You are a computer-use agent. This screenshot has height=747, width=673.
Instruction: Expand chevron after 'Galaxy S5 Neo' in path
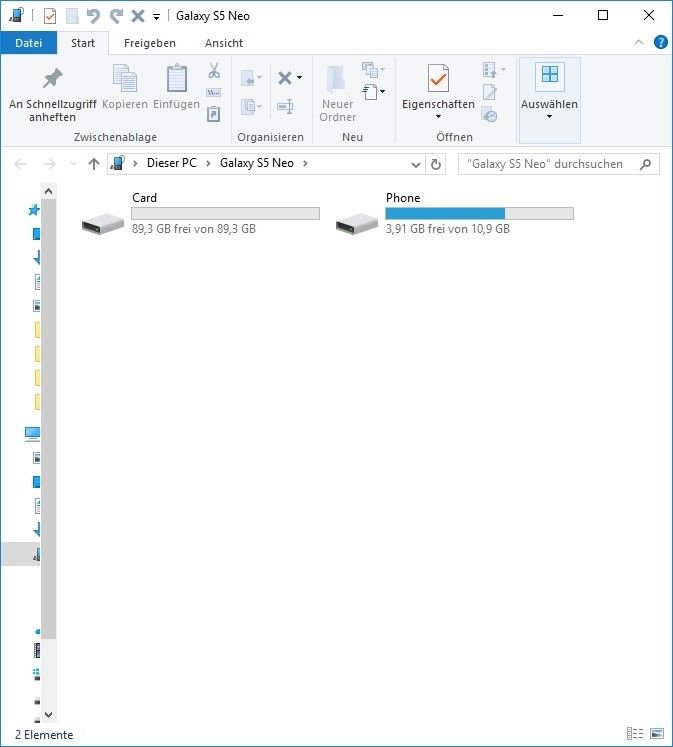[x=305, y=163]
